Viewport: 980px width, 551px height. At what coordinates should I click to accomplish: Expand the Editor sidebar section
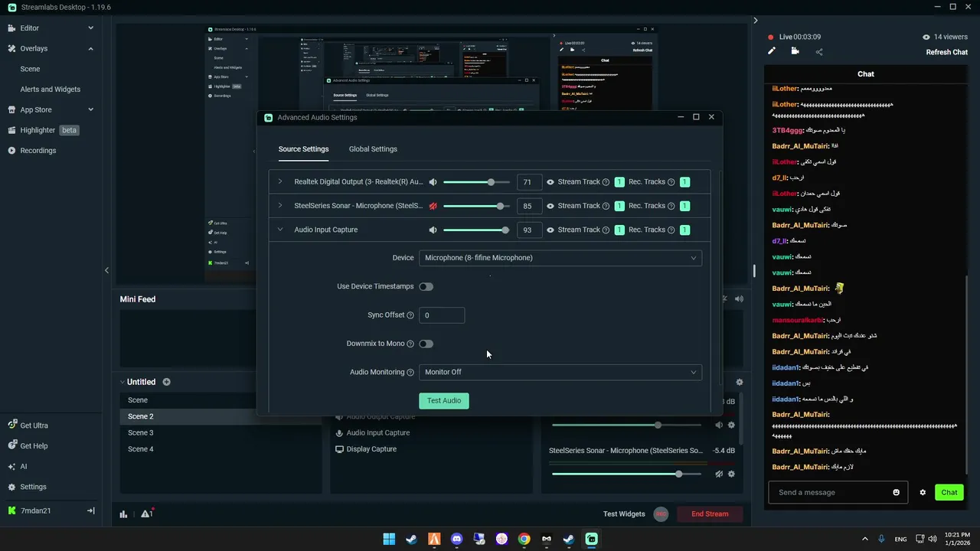[90, 28]
